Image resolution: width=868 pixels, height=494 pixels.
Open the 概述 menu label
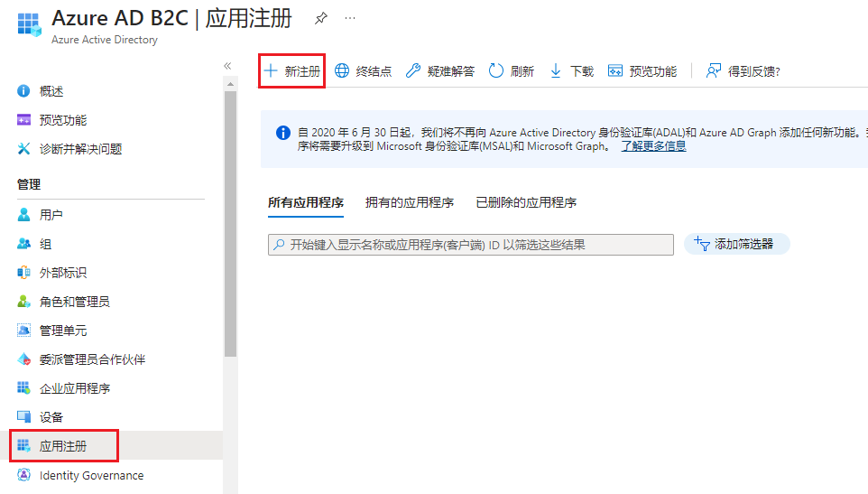(x=51, y=91)
